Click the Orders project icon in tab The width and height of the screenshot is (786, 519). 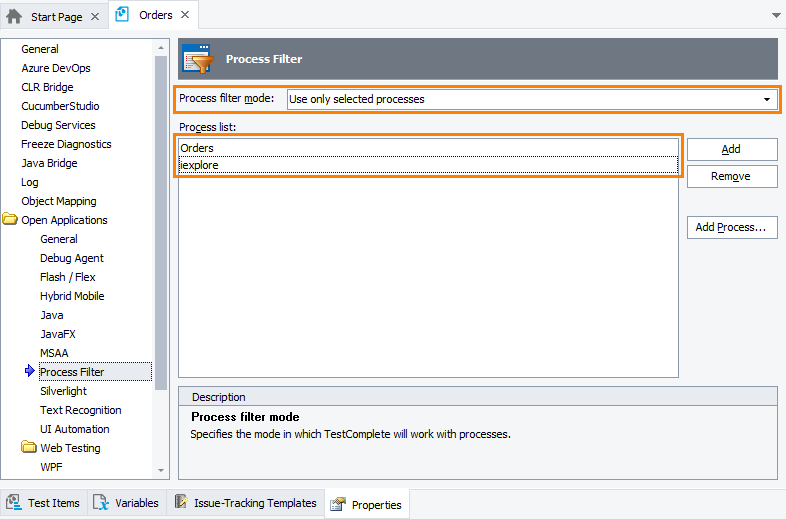[x=122, y=15]
